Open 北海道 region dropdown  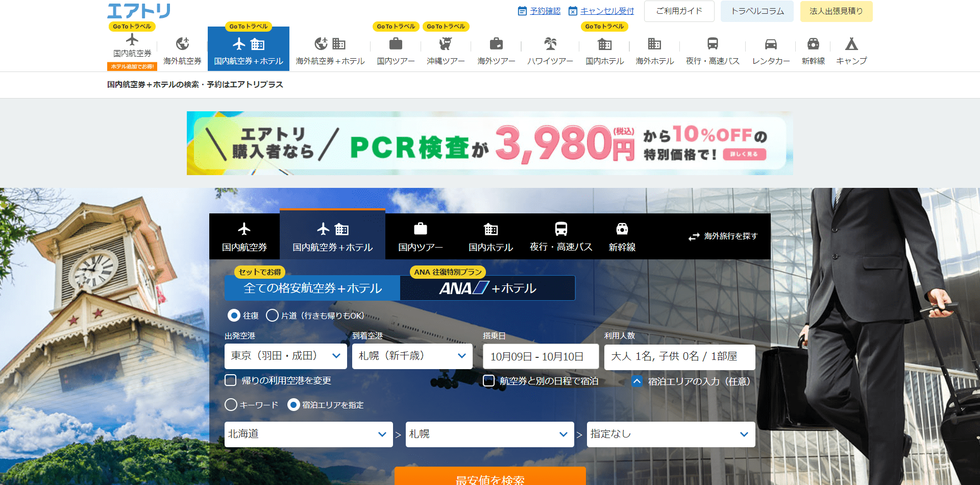(309, 434)
